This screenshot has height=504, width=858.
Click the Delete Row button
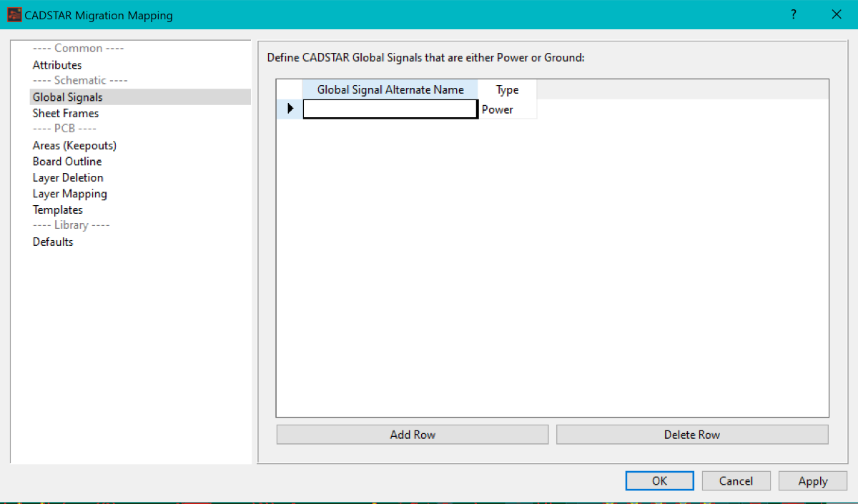tap(692, 435)
